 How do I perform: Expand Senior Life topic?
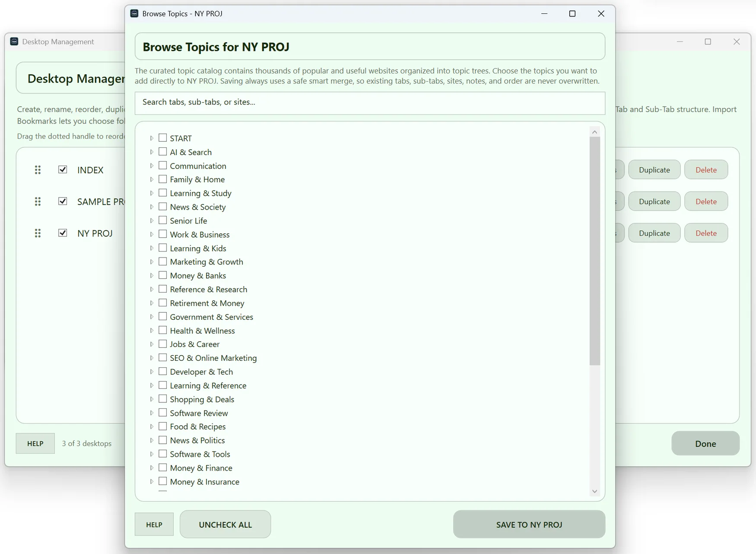click(x=152, y=221)
